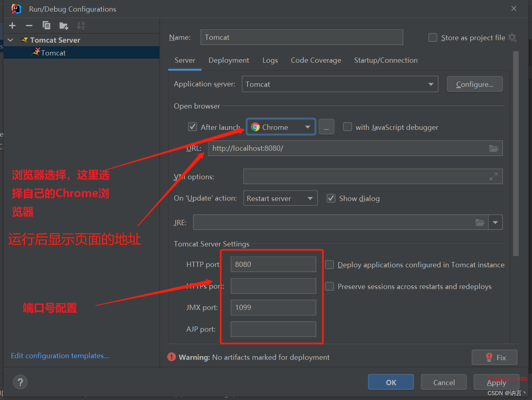Open the Application server dropdown
The image size is (532, 400).
click(x=340, y=84)
